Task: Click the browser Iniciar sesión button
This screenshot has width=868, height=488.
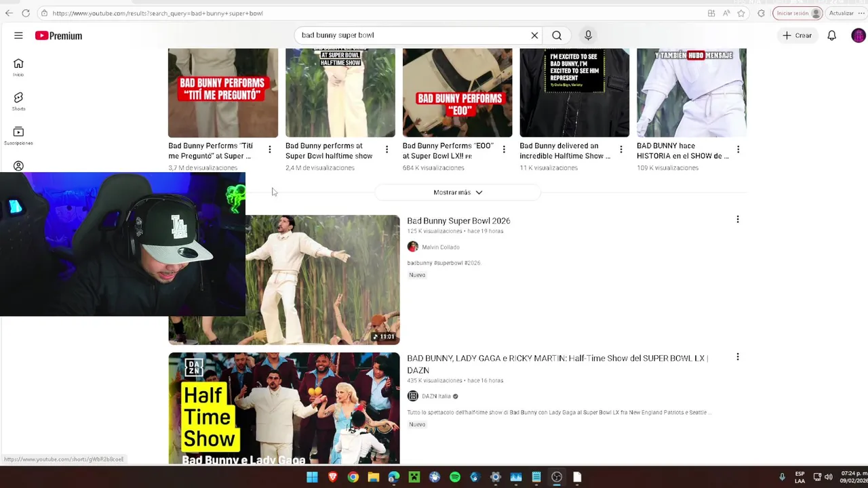Action: click(799, 13)
